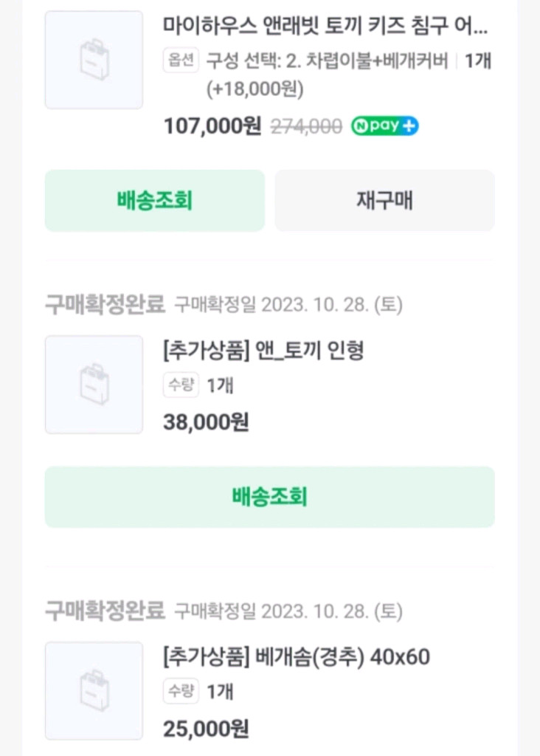Image resolution: width=540 pixels, height=756 pixels.
Task: Click the 구성 선택 차렵이불+베개커버 option text
Action: tap(327, 61)
